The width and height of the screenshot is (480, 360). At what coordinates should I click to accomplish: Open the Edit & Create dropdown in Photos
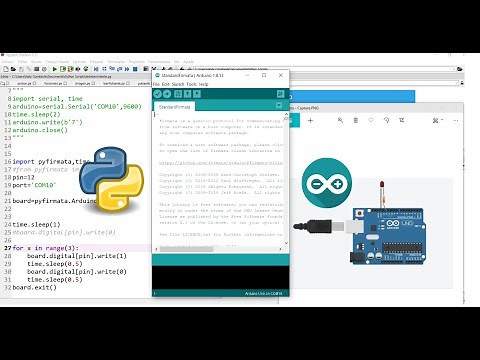click(438, 120)
